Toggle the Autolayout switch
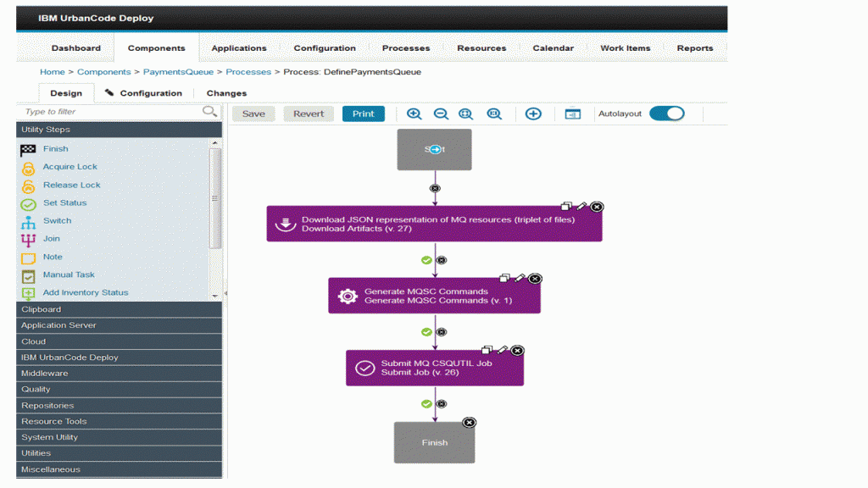The width and height of the screenshot is (868, 488). [x=667, y=113]
